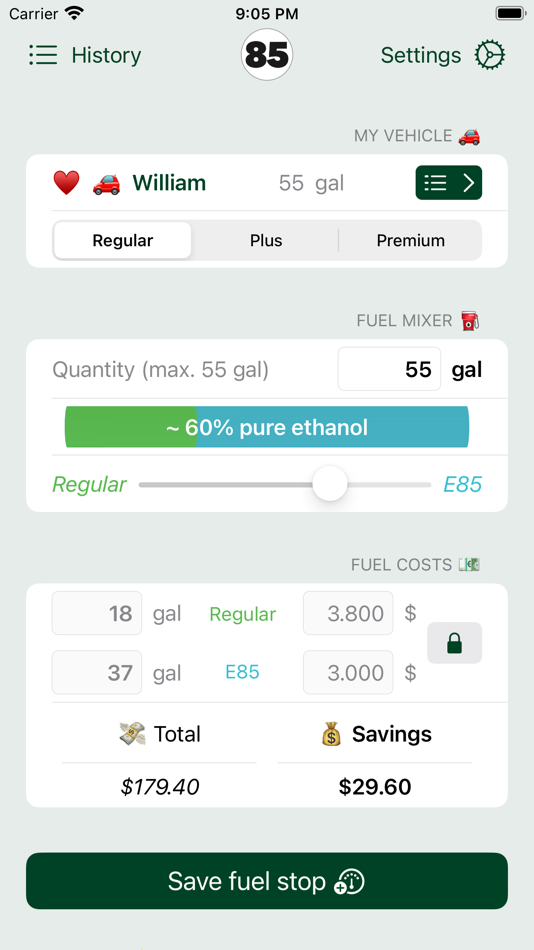This screenshot has width=534, height=950.
Task: Click the Settings text link
Action: tap(421, 55)
